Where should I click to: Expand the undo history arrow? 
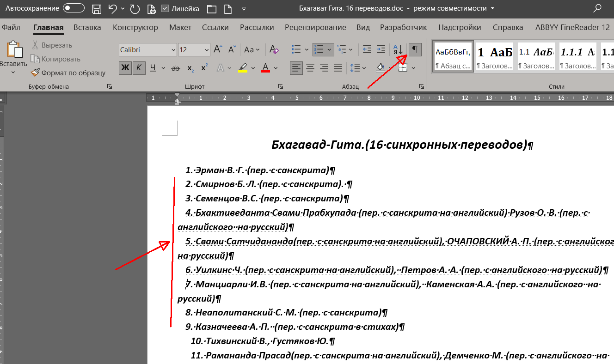[123, 9]
